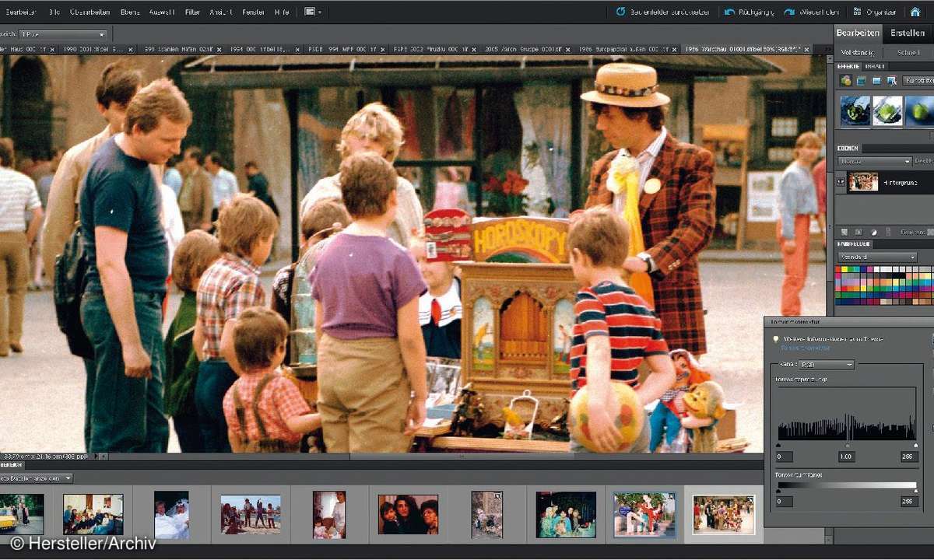Click the output level maximum field 255
934x560 pixels.
[x=908, y=502]
